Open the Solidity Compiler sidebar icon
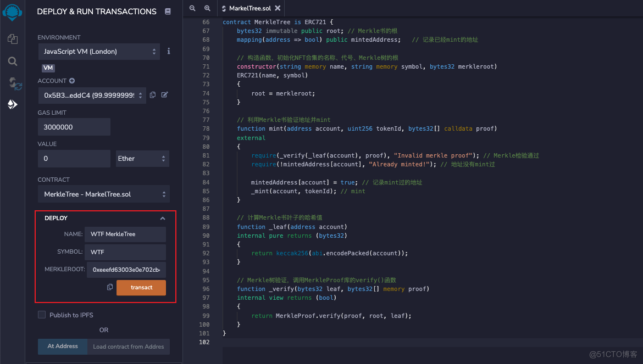Image resolution: width=643 pixels, height=364 pixels. (15, 83)
